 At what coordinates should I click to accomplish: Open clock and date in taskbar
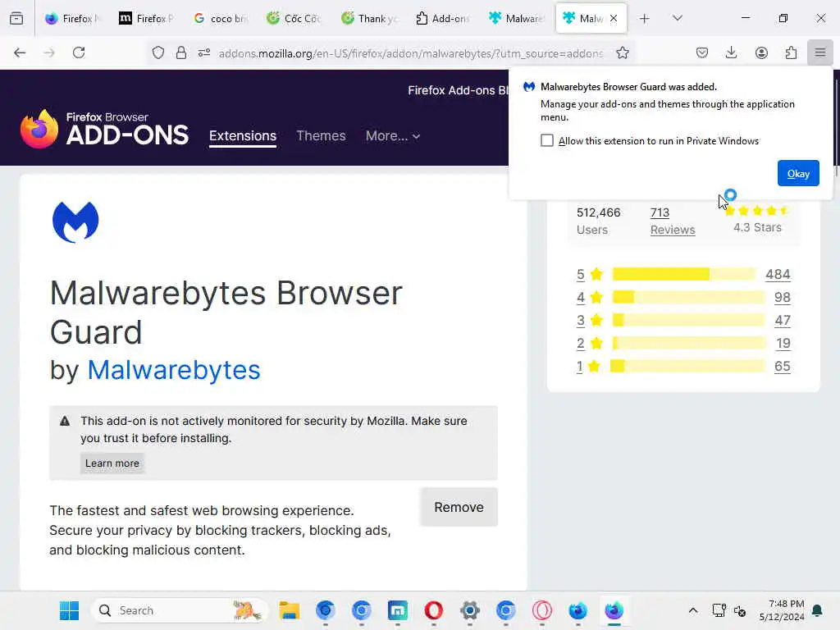pos(782,610)
